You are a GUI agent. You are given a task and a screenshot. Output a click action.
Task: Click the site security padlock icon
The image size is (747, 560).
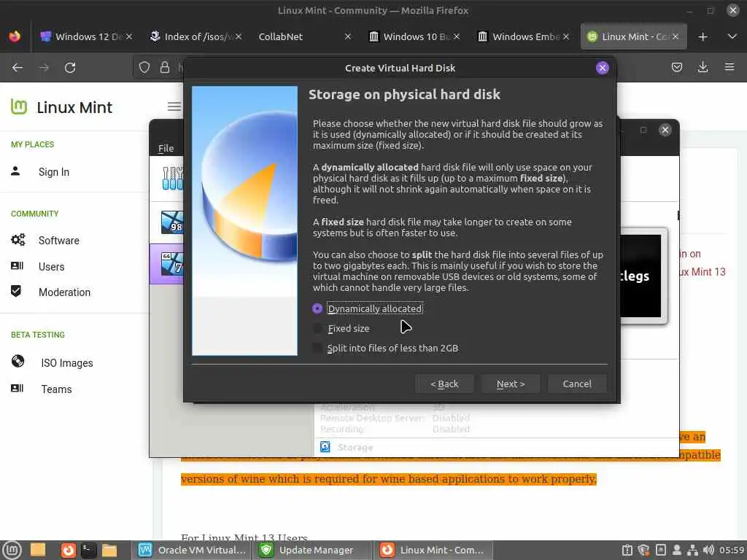click(165, 68)
